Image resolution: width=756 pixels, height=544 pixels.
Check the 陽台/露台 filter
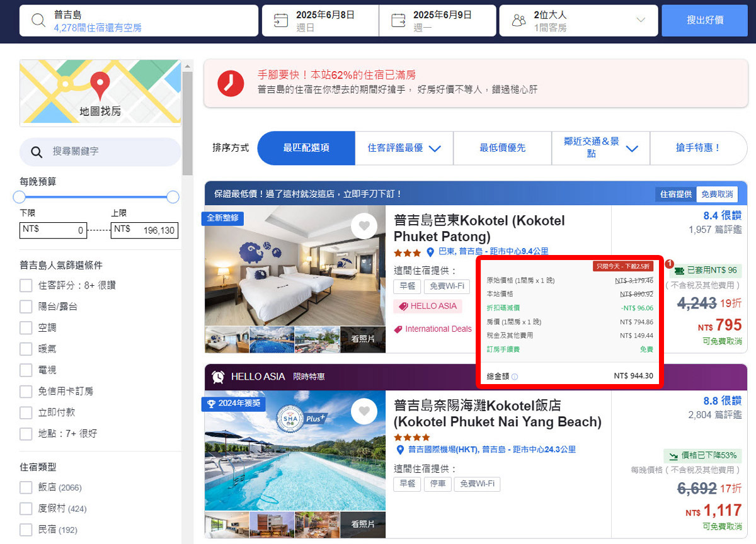click(x=26, y=307)
